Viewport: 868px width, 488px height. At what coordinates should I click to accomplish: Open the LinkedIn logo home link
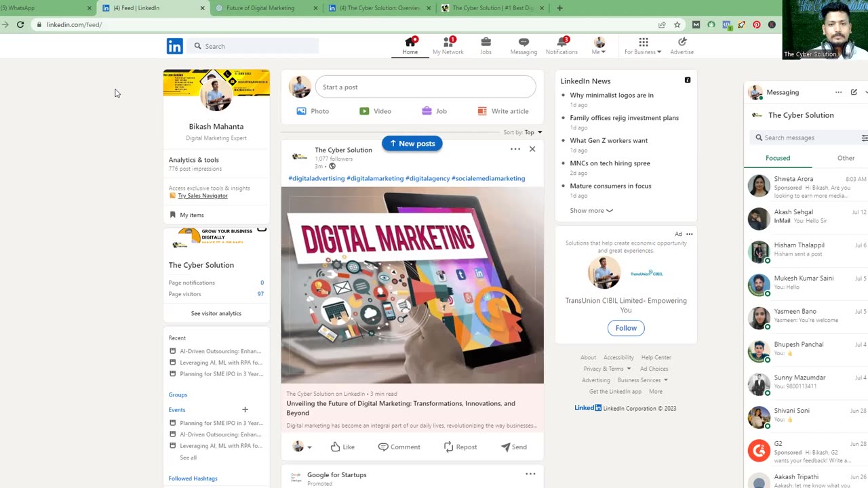coord(175,46)
